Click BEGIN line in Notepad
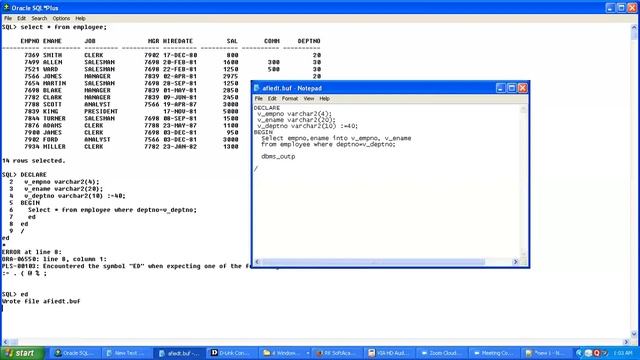 [263, 132]
